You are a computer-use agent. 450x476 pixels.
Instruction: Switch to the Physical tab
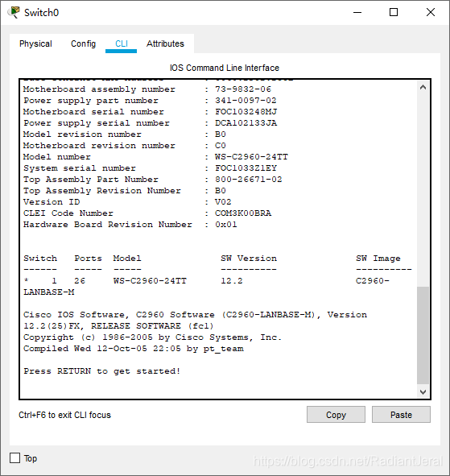click(x=35, y=43)
